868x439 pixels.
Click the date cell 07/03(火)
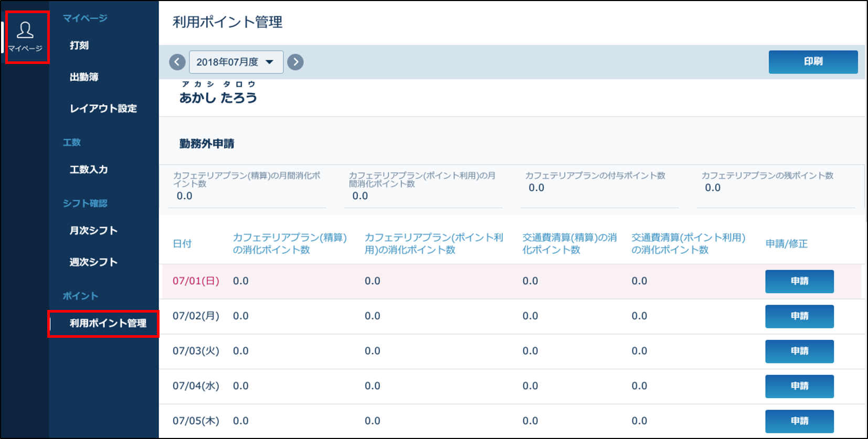196,351
